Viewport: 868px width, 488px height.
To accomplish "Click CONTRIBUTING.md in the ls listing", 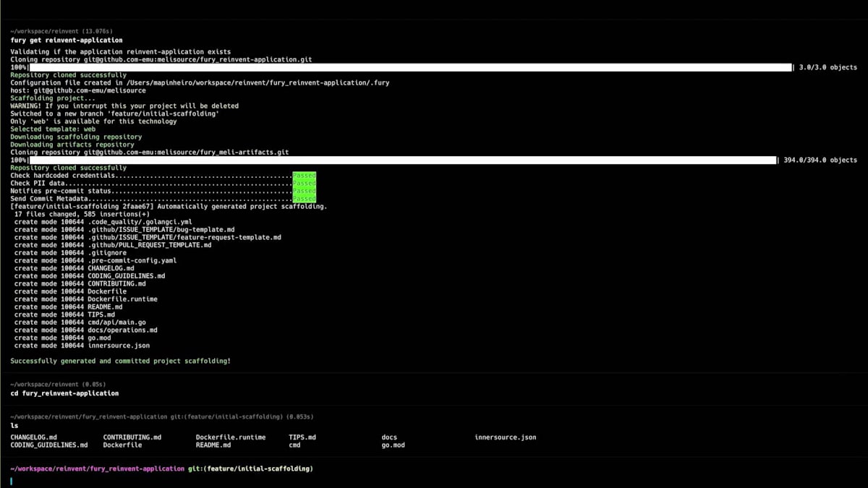I will tap(132, 437).
